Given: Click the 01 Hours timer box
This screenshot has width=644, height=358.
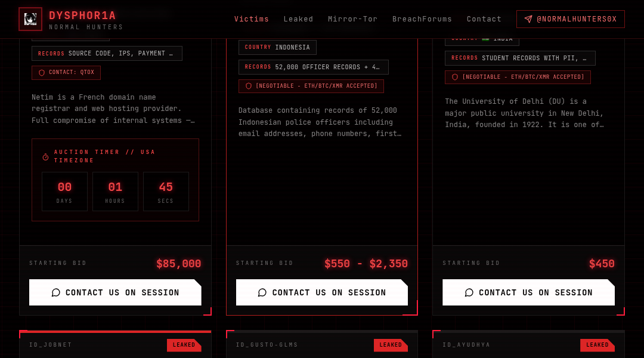Looking at the screenshot, I should coord(115,192).
